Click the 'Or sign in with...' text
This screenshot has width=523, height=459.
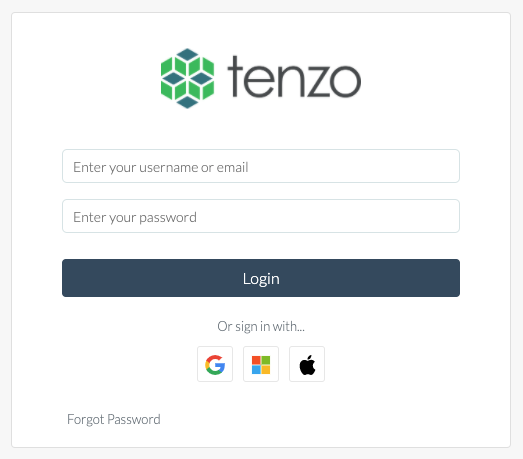(x=261, y=326)
